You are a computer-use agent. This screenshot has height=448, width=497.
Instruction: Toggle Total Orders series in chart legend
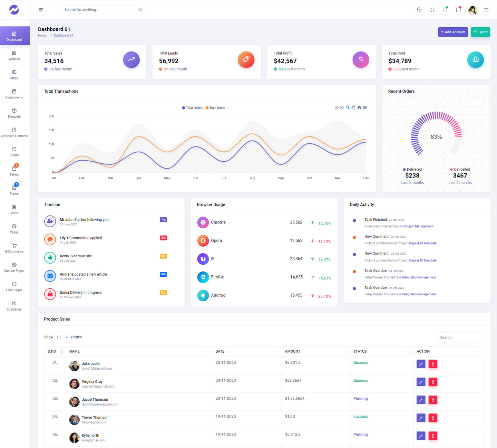pyautogui.click(x=193, y=108)
